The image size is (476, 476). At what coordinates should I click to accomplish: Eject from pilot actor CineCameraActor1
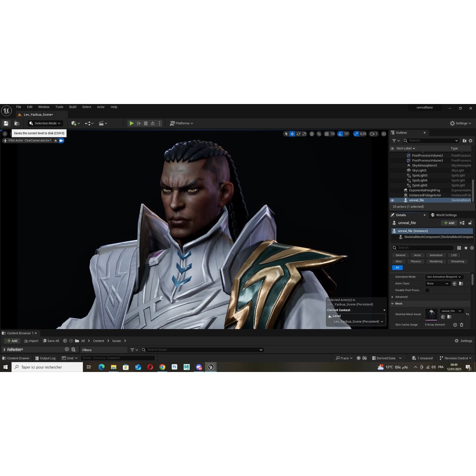point(56,141)
